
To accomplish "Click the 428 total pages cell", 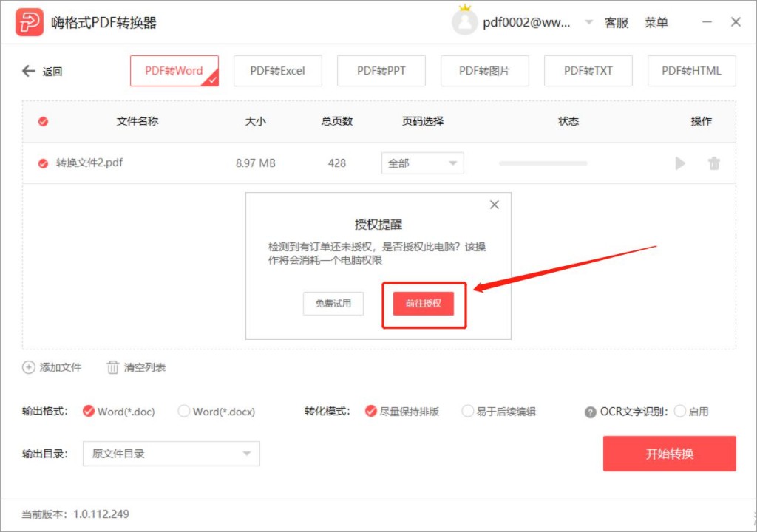I will click(337, 163).
